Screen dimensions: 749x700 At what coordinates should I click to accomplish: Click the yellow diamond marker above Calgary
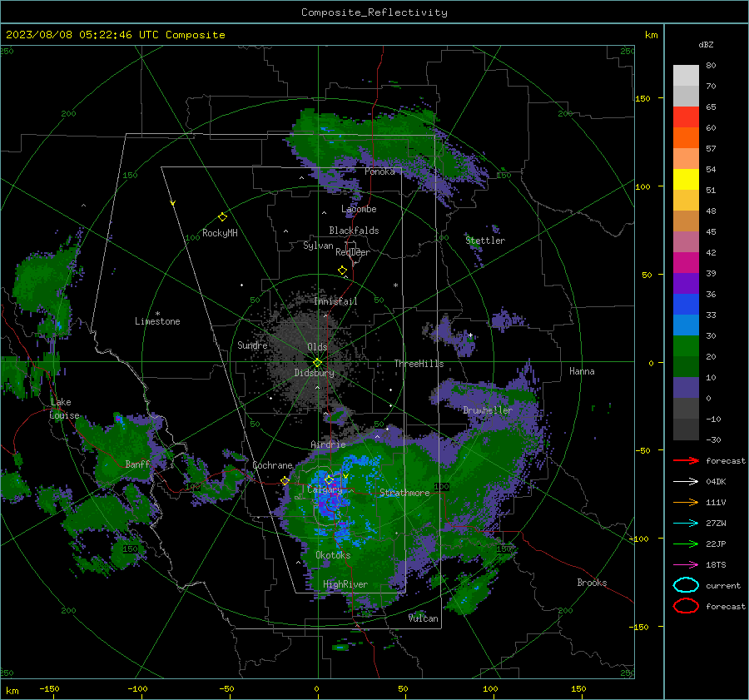pos(329,479)
